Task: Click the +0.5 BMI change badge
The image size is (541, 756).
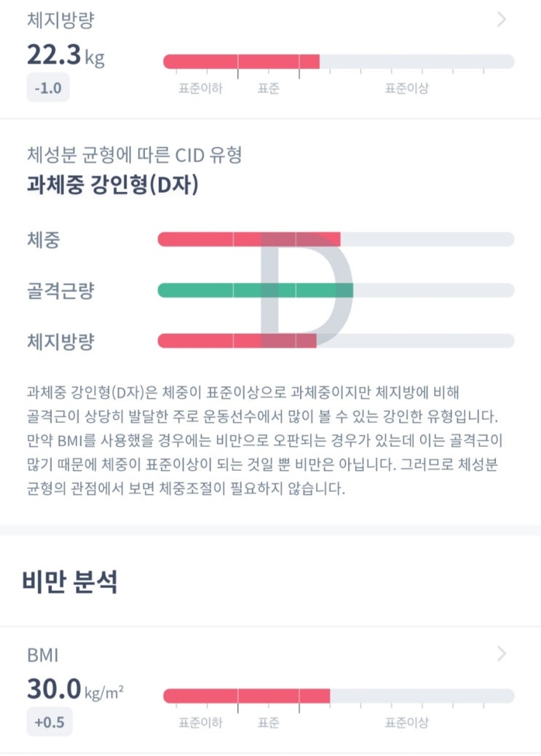Action: coord(49,723)
